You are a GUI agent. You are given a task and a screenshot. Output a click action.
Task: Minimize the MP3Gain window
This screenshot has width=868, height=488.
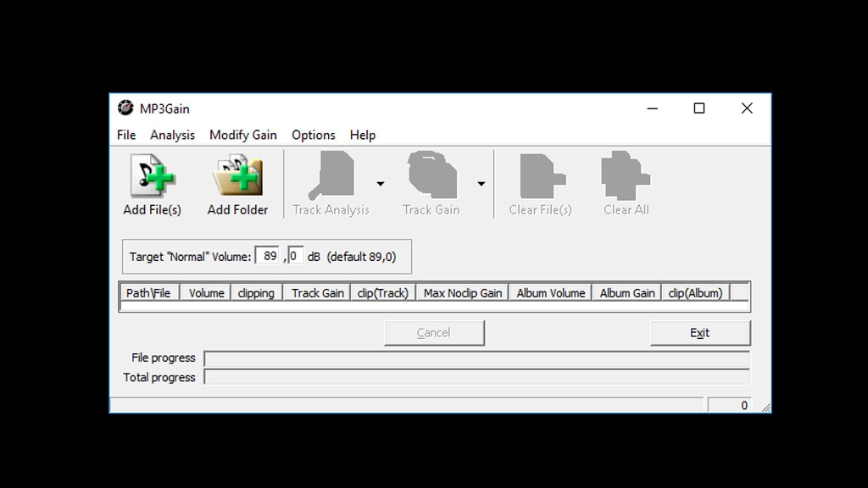coord(653,108)
